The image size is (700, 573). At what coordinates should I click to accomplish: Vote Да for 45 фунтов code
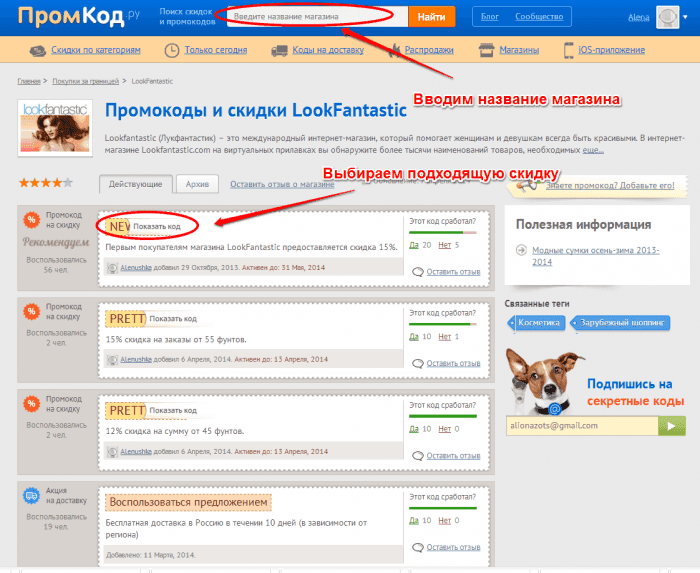pyautogui.click(x=414, y=429)
